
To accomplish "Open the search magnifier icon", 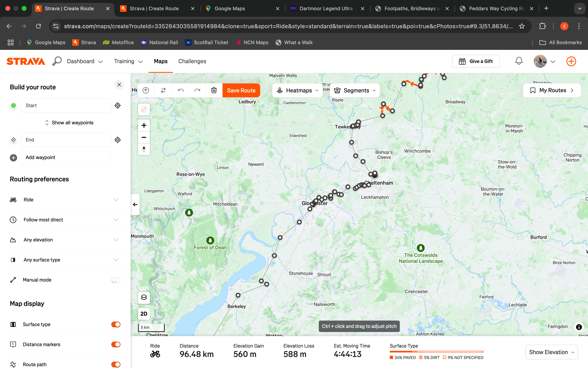I will [x=57, y=61].
